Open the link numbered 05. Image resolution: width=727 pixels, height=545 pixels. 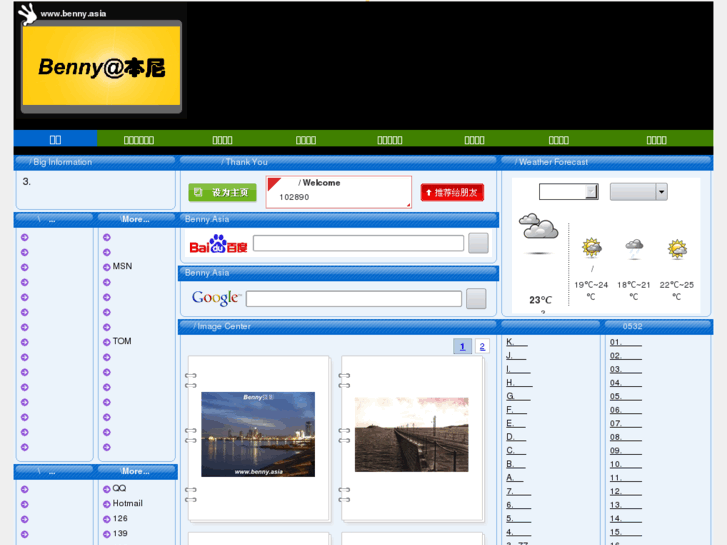point(625,397)
